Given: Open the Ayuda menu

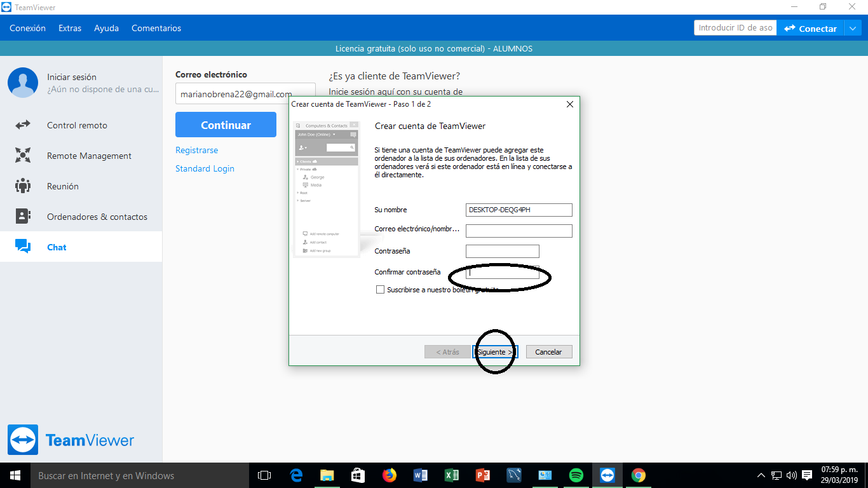Looking at the screenshot, I should [x=106, y=28].
